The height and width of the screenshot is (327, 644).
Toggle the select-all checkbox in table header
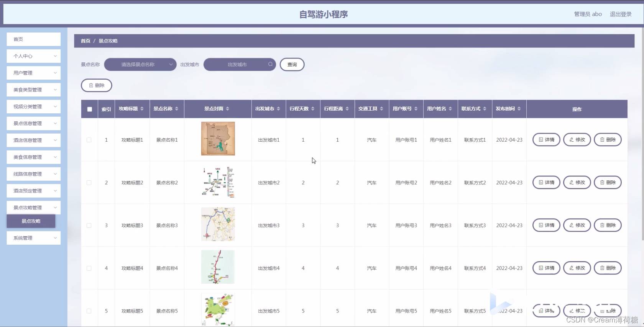point(90,109)
